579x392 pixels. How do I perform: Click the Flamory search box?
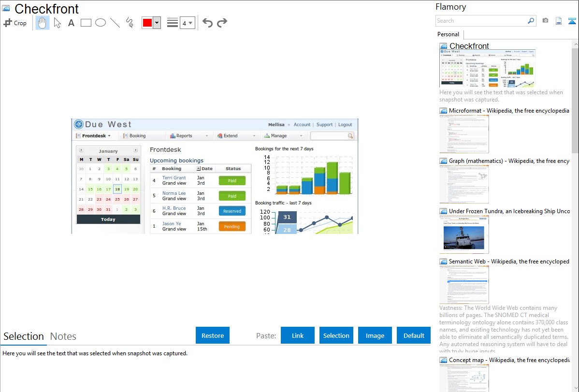481,21
